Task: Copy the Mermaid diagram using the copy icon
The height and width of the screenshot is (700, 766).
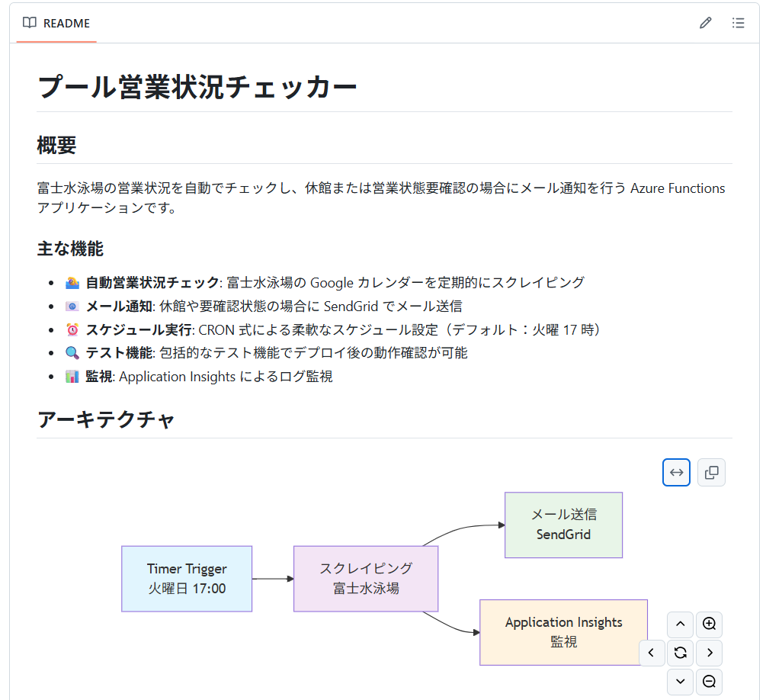Action: tap(711, 472)
